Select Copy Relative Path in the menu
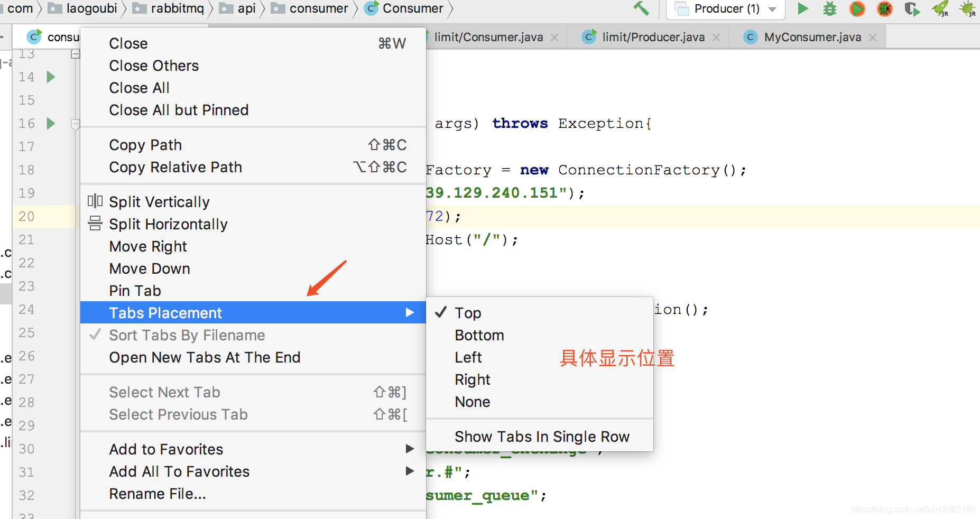 click(x=253, y=167)
